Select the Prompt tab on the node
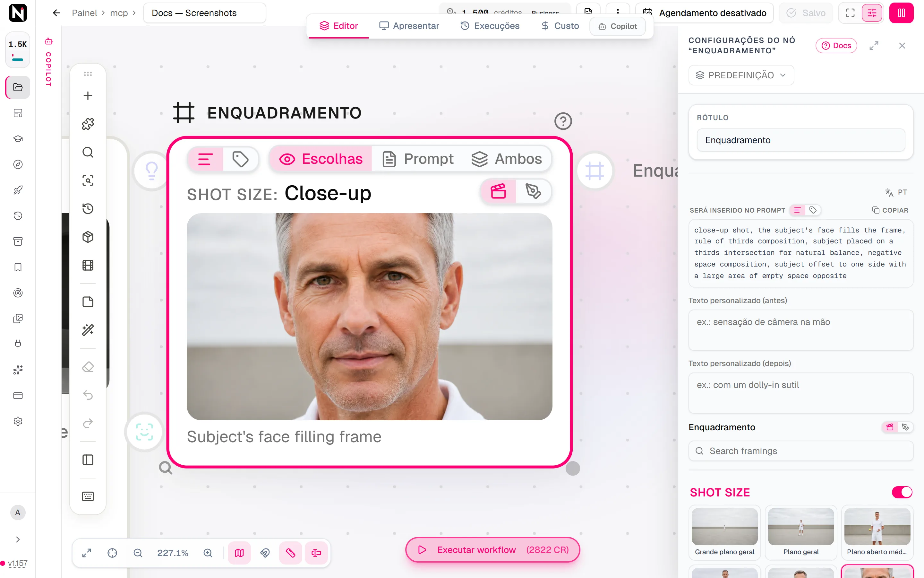The width and height of the screenshot is (924, 578). point(418,159)
